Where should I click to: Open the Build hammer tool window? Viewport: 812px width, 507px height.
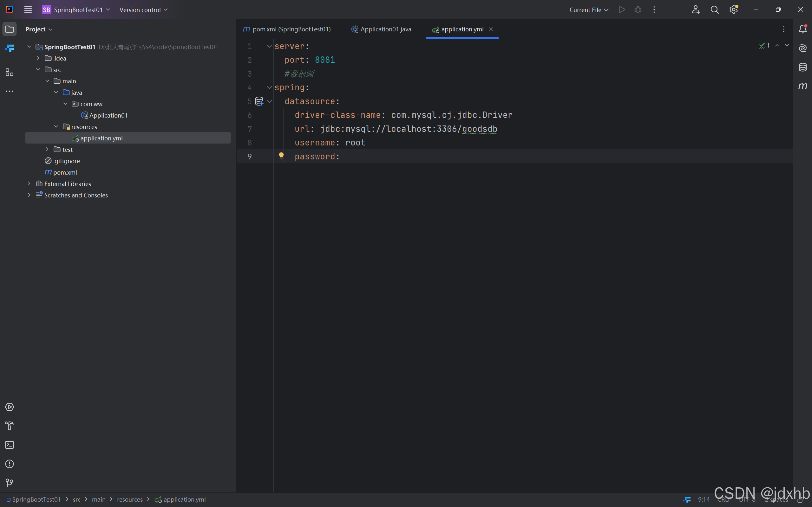[10, 426]
